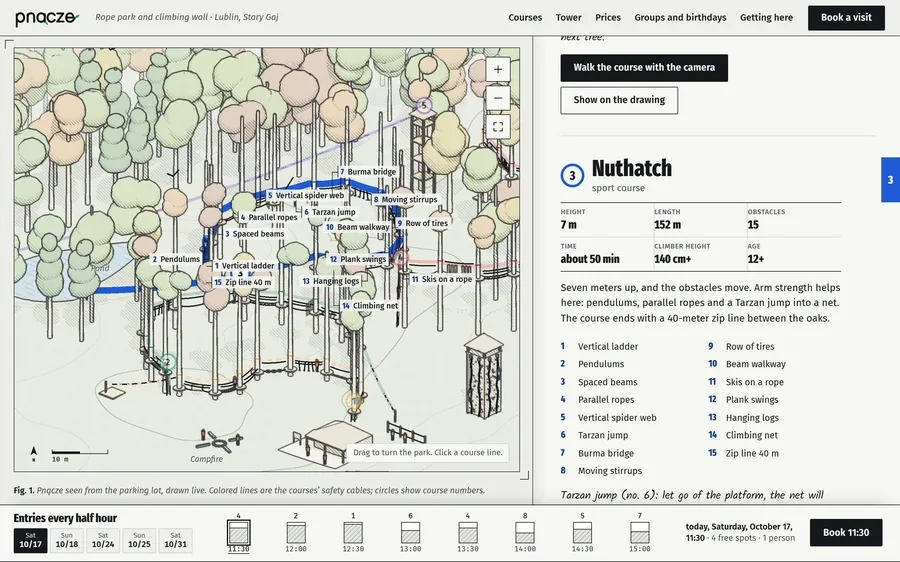Click the climbing tower drawing
Viewport: 900px width, 562px height.
(x=483, y=376)
